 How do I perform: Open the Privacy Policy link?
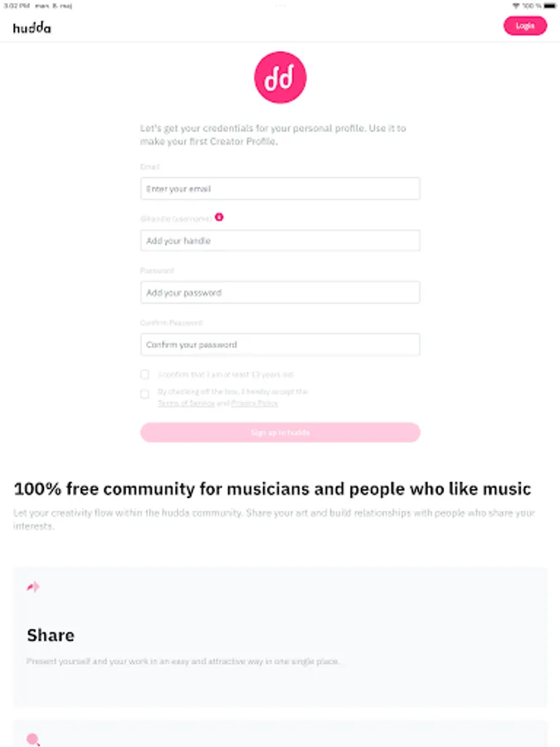coord(255,403)
